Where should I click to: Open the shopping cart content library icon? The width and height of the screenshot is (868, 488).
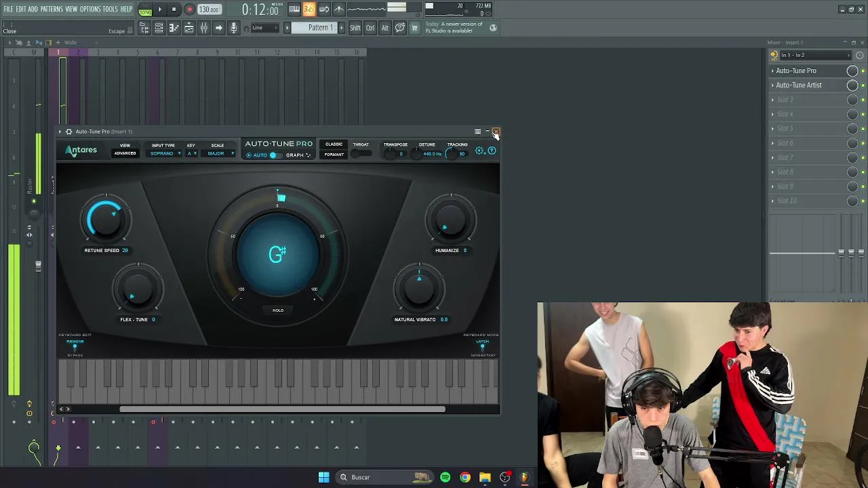tap(414, 28)
